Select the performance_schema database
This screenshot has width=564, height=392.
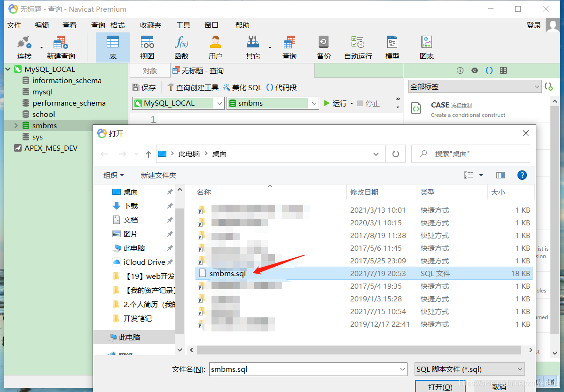pyautogui.click(x=69, y=103)
